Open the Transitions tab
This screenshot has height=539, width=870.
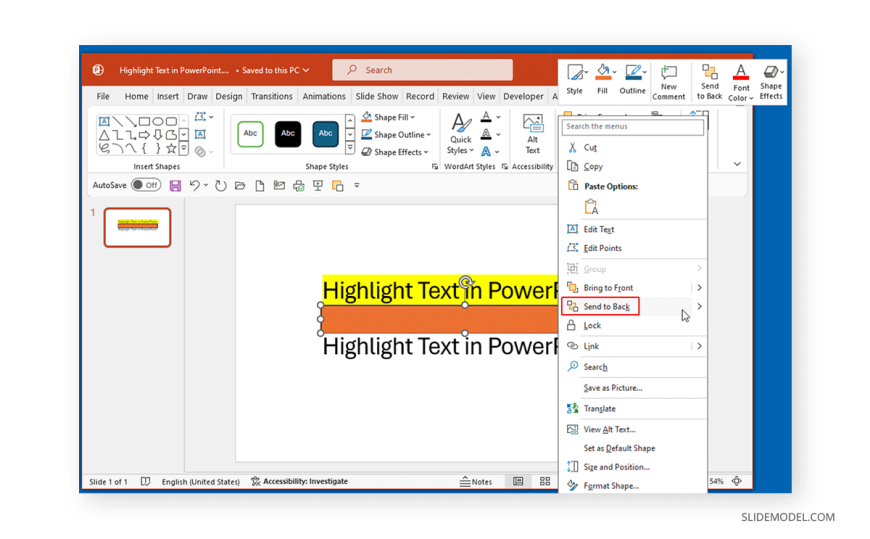[x=271, y=96]
